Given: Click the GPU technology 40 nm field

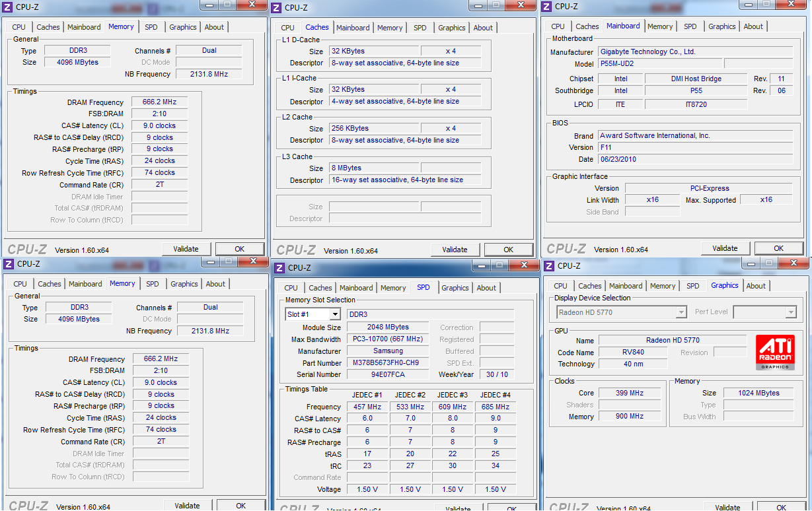Looking at the screenshot, I should [633, 364].
